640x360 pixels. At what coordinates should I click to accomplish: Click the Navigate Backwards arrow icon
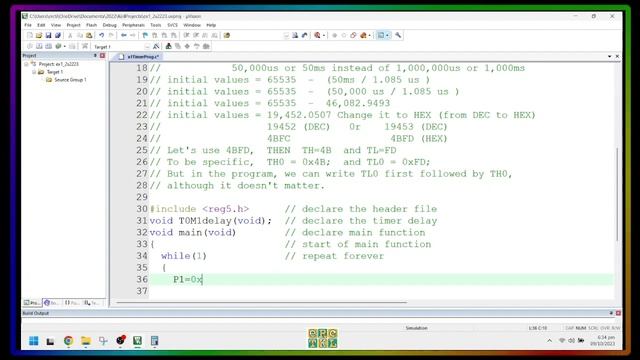point(123,36)
